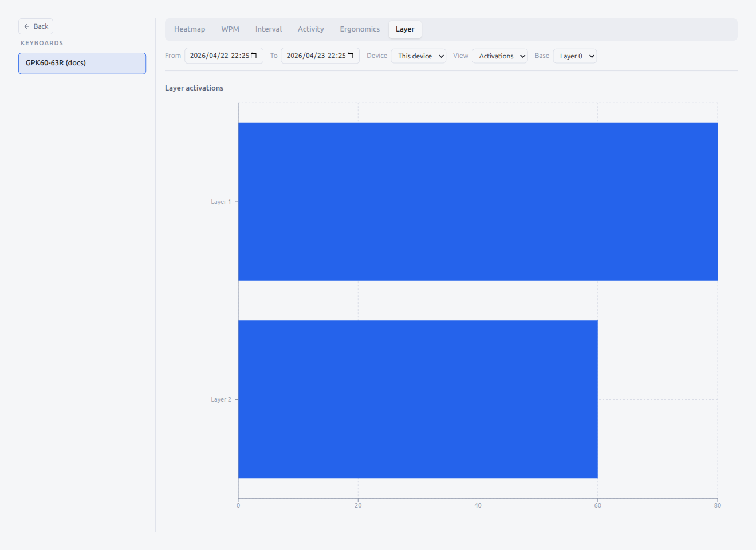Click the 60 axis tick label
The height and width of the screenshot is (550, 756).
(597, 505)
